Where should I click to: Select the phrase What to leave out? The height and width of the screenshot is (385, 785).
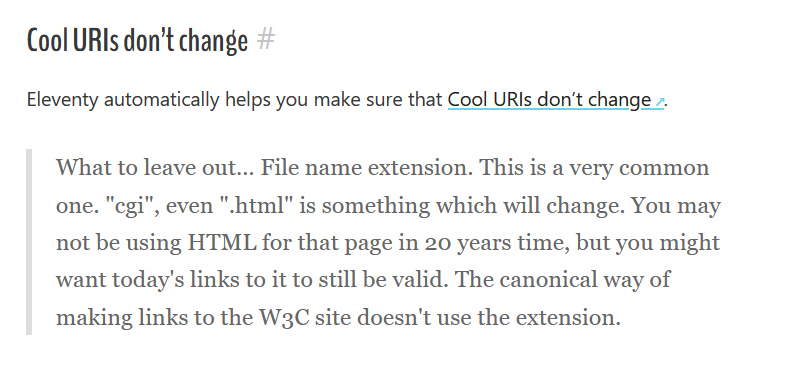[x=152, y=168]
